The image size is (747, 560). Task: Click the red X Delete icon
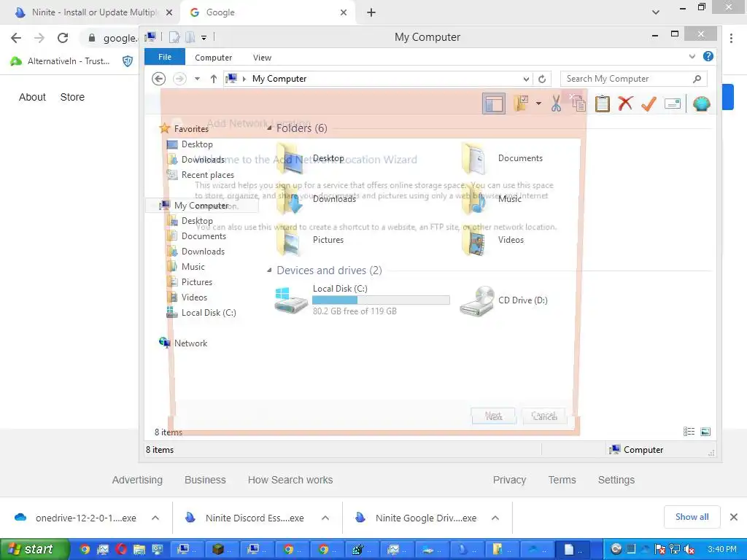pyautogui.click(x=625, y=104)
